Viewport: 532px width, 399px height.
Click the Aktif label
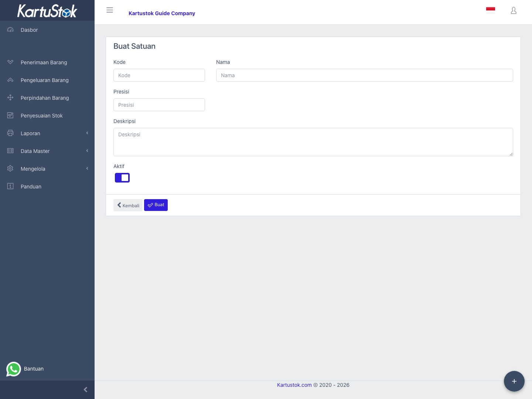[119, 166]
